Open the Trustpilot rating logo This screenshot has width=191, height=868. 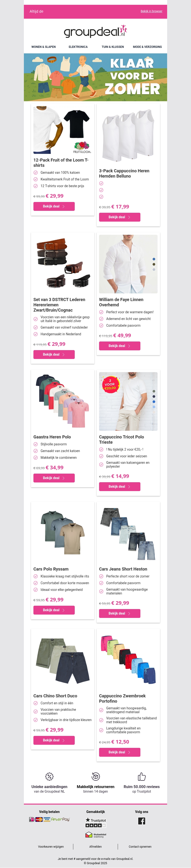[95, 822]
